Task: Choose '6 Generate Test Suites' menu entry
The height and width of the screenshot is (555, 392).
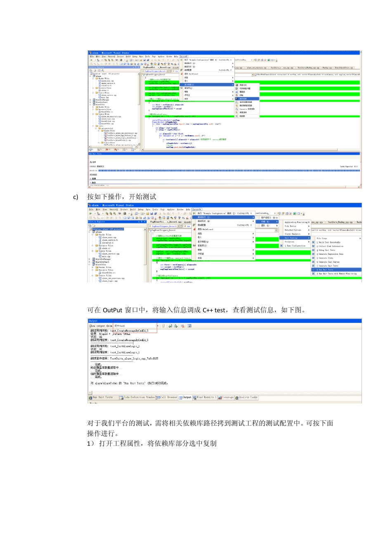Action: [336, 262]
